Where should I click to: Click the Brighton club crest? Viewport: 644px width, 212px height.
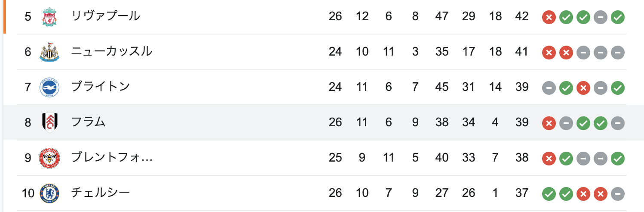point(49,87)
